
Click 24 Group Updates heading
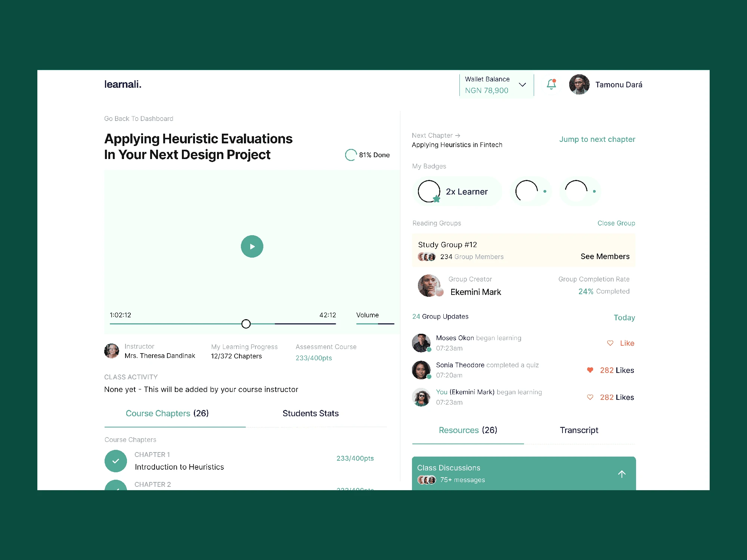pyautogui.click(x=440, y=317)
